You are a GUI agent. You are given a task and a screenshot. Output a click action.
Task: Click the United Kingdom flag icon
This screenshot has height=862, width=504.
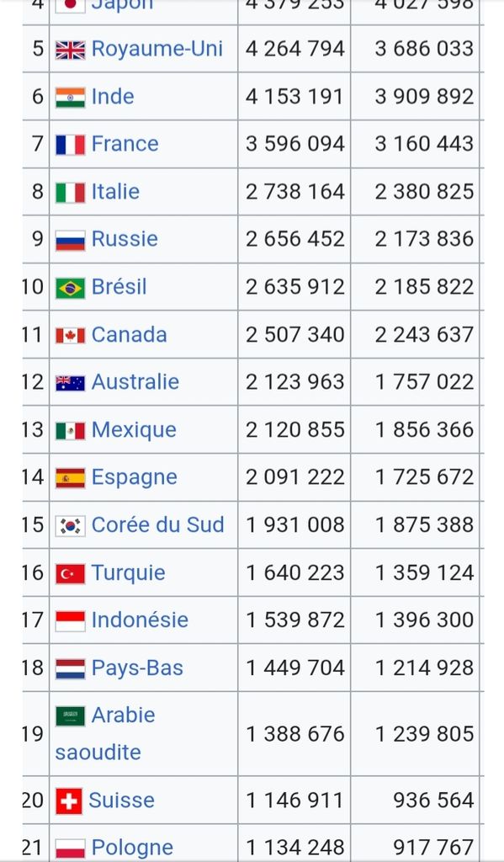coord(71,50)
